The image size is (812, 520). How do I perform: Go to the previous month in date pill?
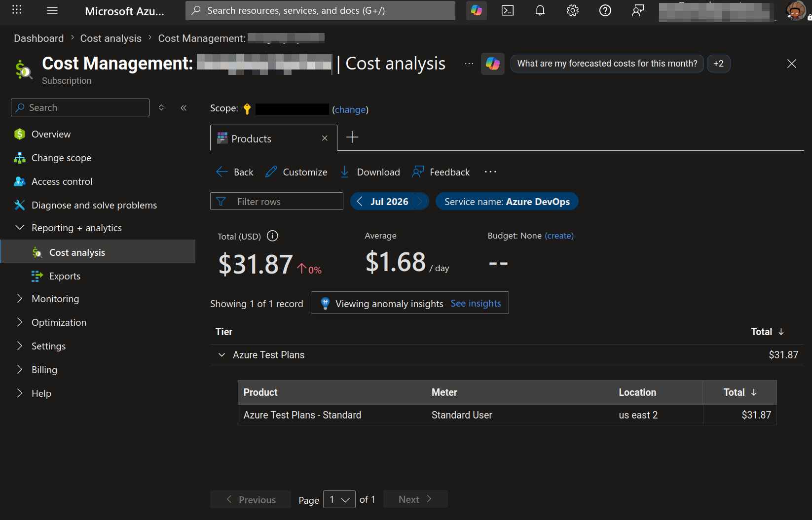(x=360, y=201)
